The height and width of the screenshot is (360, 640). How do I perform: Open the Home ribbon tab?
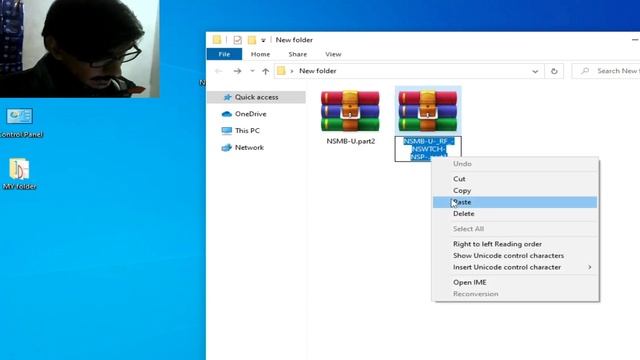click(260, 54)
